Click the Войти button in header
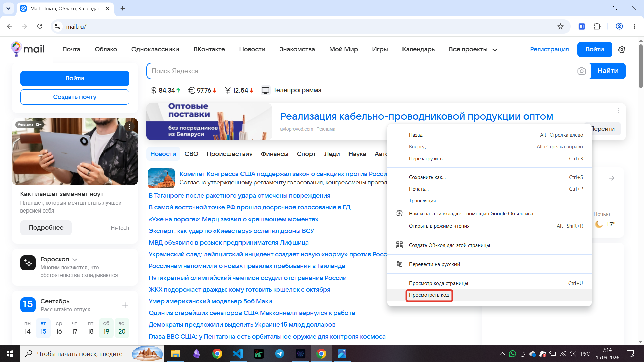The height and width of the screenshot is (362, 644). pyautogui.click(x=595, y=49)
